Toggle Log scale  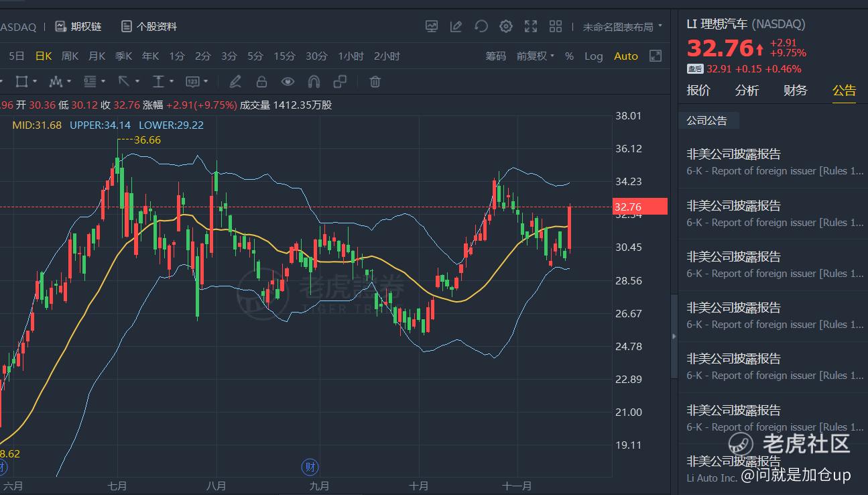coord(594,56)
